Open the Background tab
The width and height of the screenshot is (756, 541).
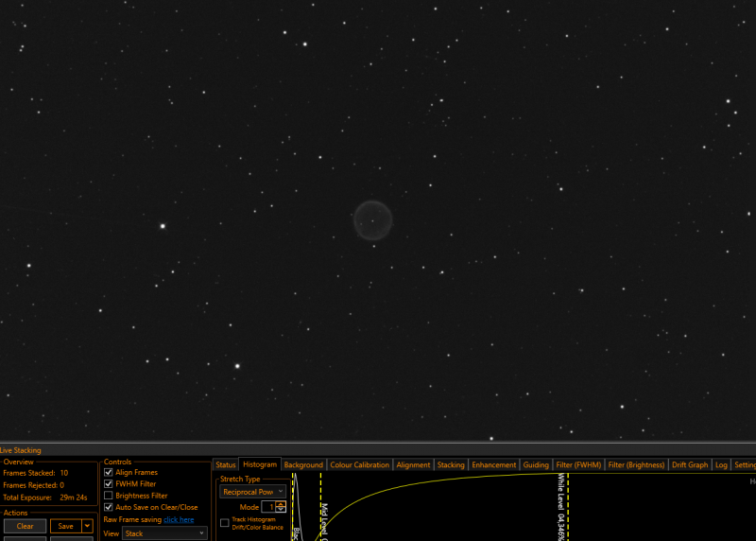(303, 464)
